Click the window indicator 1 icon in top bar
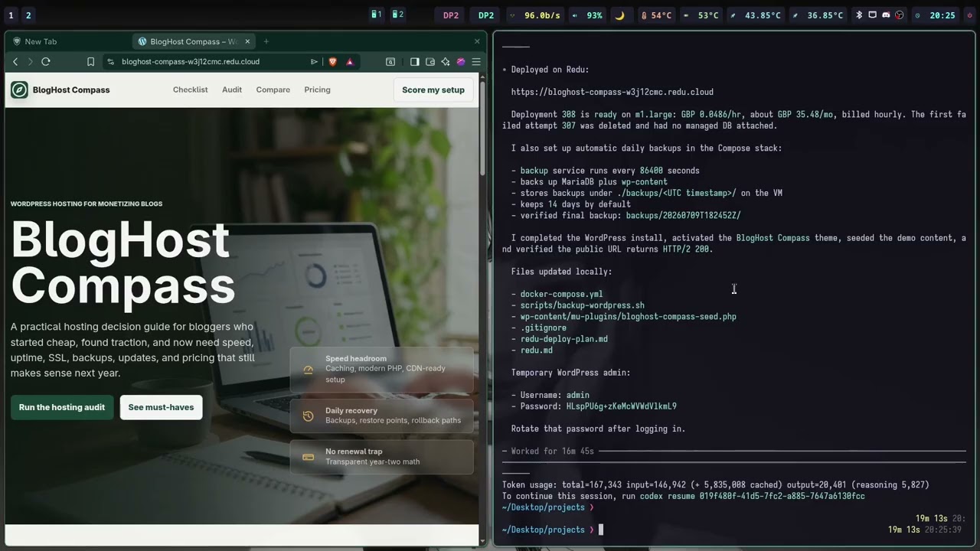This screenshot has width=980, height=551. [376, 15]
